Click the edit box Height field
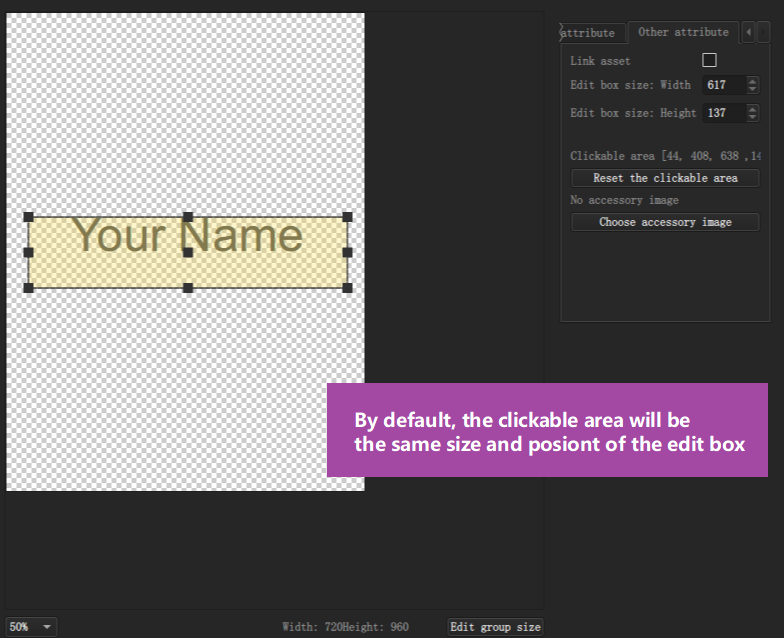Viewport: 784px width, 638px height. click(x=724, y=113)
